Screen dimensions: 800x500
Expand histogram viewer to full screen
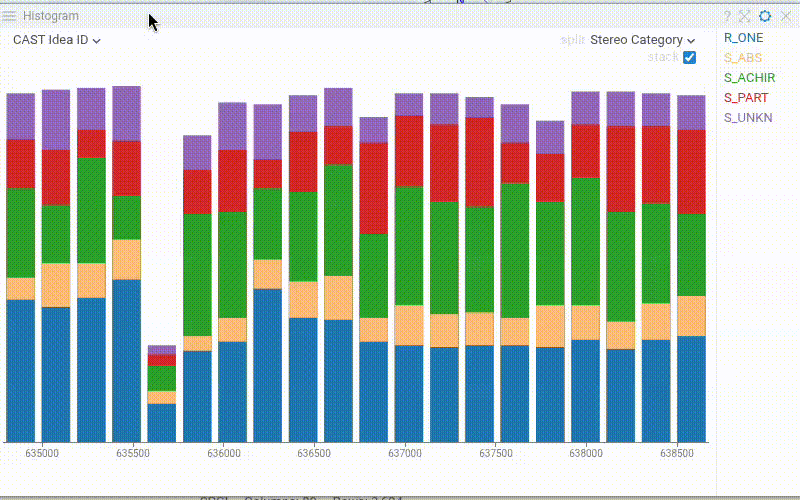745,16
